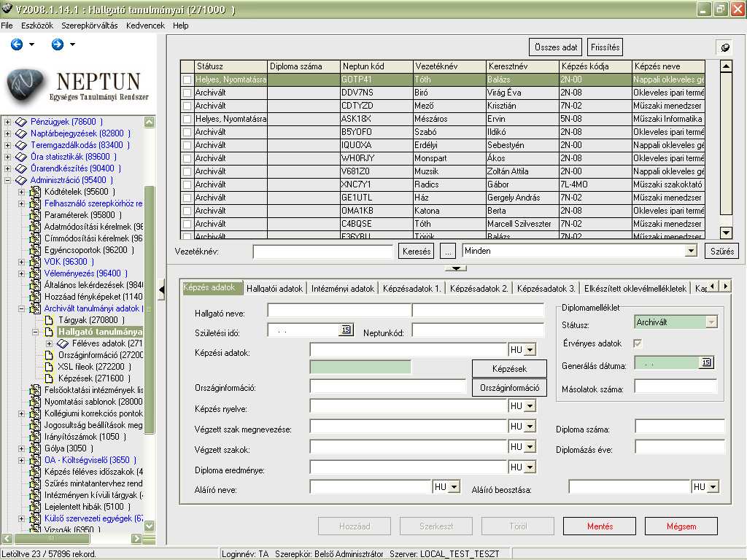The width and height of the screenshot is (747, 560).
Task: Check the row checkbox for DDV7NS
Action: click(x=187, y=93)
